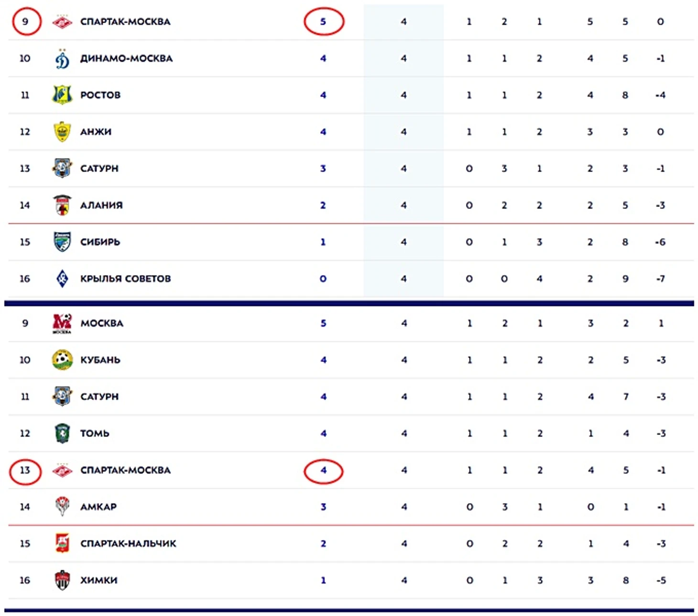Select the КУБАНЬ team name

tap(100, 360)
